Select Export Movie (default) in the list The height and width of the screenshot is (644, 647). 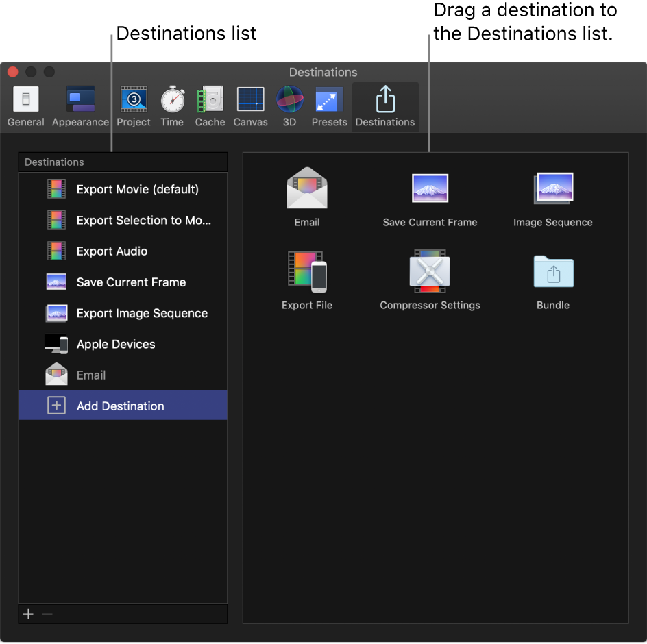(x=137, y=189)
